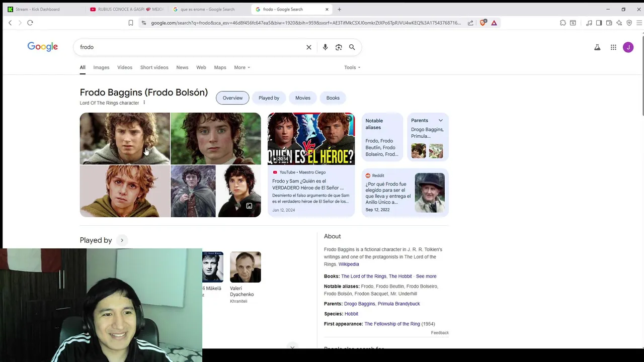Open the Google apps grid
Image resolution: width=644 pixels, height=362 pixels.
pyautogui.click(x=613, y=47)
